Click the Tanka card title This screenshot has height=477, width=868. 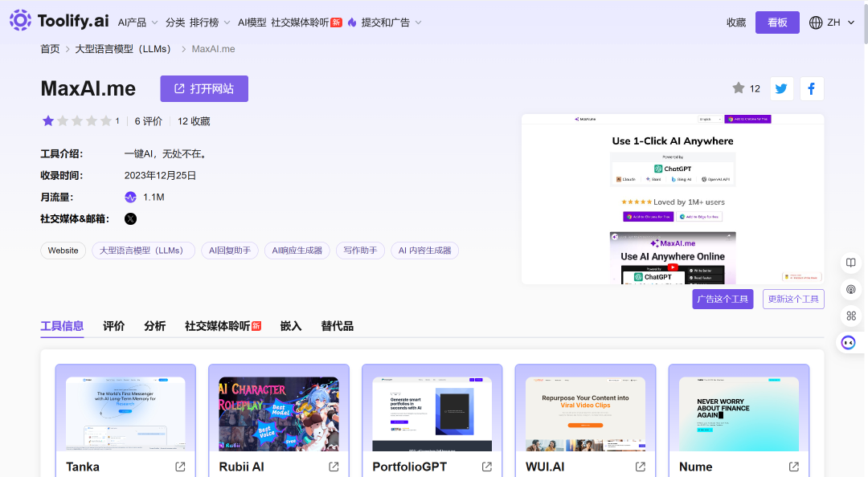[83, 467]
